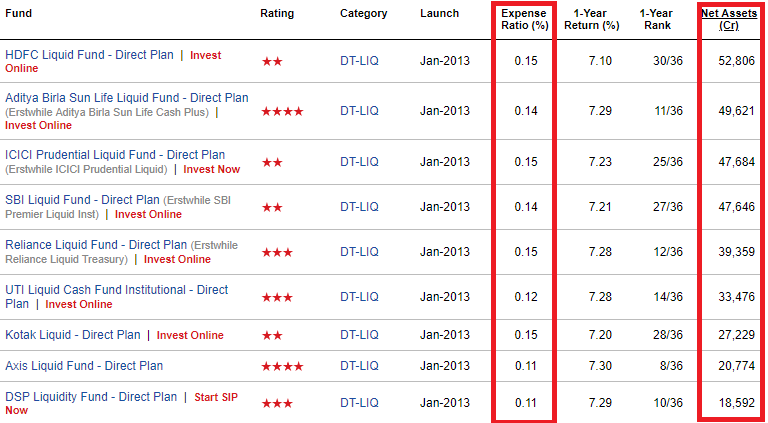Click the two-star rating of ICICI Prudential fund
The width and height of the screenshot is (768, 423).
point(272,163)
